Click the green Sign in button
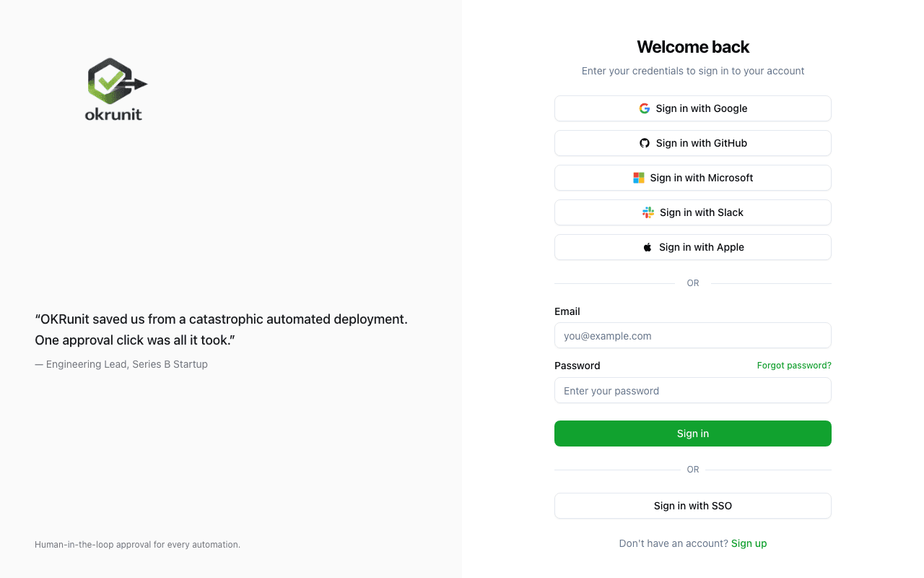Image resolution: width=924 pixels, height=578 pixels. 693,433
